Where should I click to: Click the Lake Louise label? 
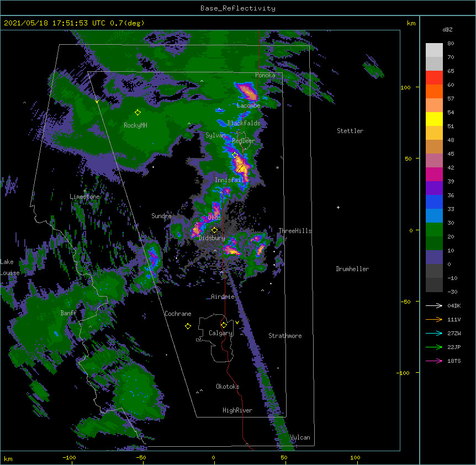(10, 267)
